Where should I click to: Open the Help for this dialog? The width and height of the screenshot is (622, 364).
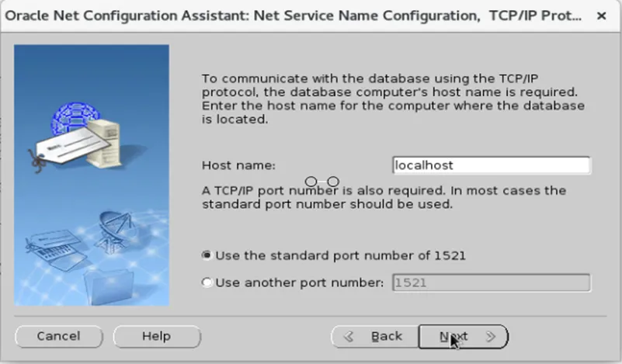pyautogui.click(x=157, y=337)
